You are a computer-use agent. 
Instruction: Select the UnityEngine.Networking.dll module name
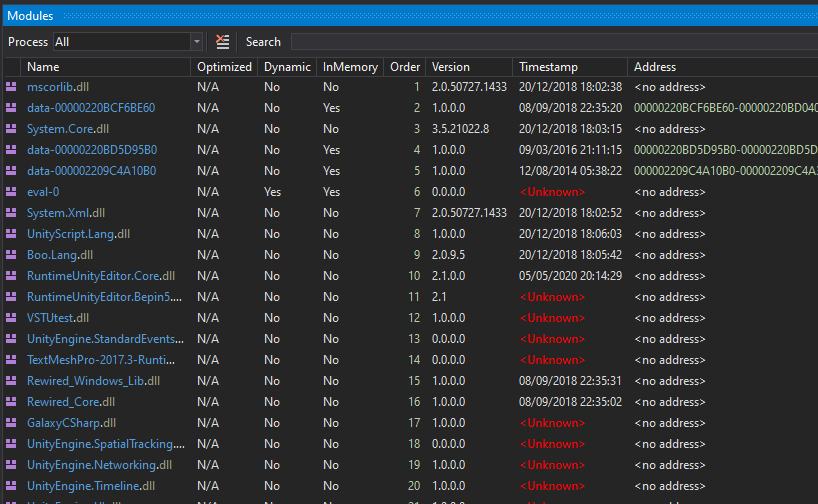[99, 464]
